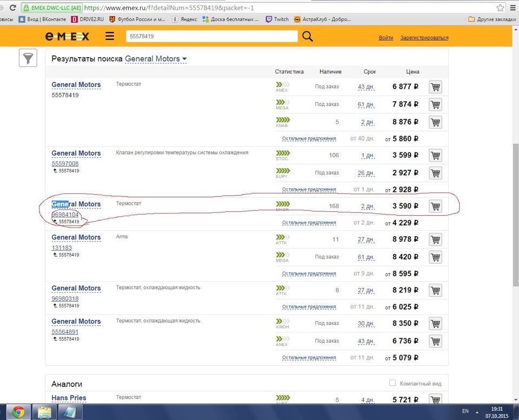519x420 pixels.
Task: Add the 3 590 ₽ offer to cart
Action: point(435,206)
